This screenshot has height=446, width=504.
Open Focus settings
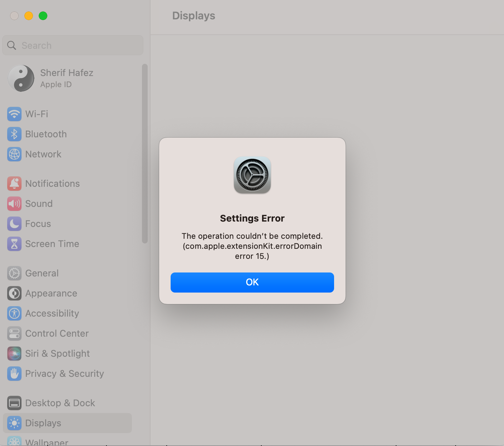tap(67, 224)
